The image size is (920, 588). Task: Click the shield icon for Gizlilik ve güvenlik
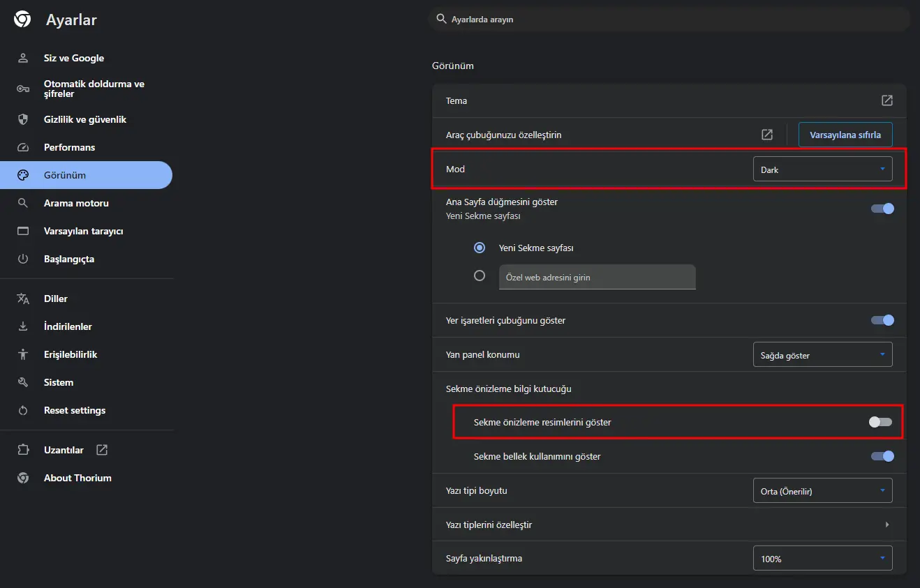pyautogui.click(x=23, y=119)
